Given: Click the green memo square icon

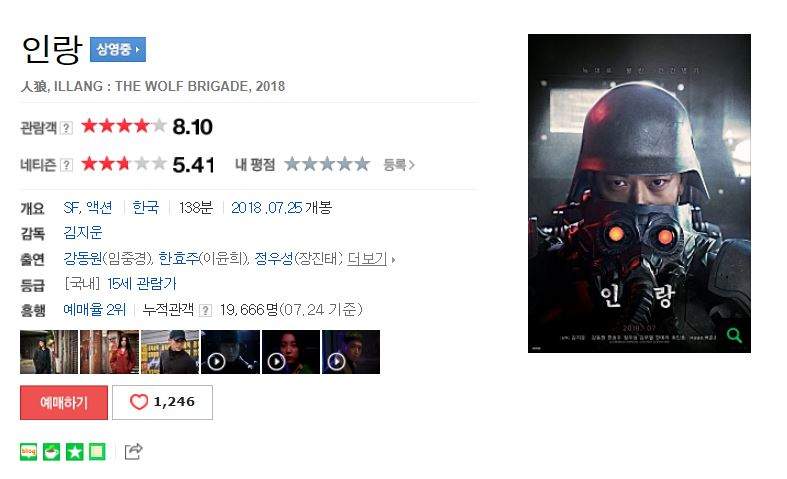Looking at the screenshot, I should coord(97,452).
